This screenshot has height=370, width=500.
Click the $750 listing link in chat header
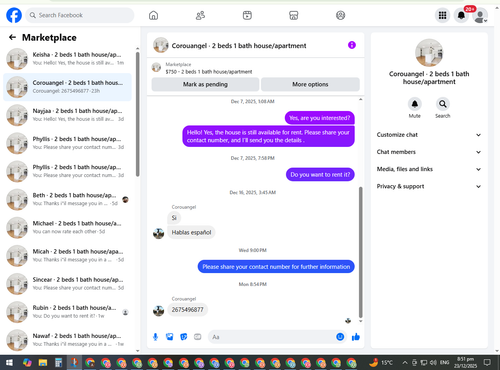pos(209,72)
